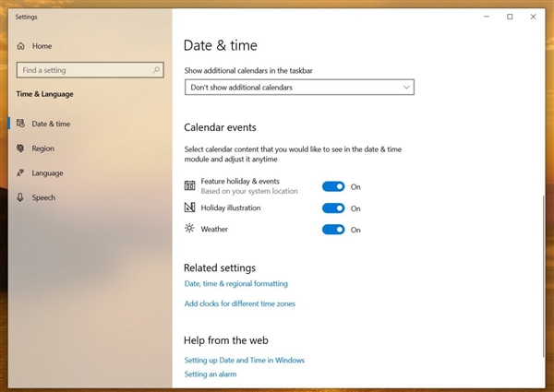This screenshot has width=554, height=392.
Task: Turn off Feature holiday & events toggle
Action: point(333,186)
